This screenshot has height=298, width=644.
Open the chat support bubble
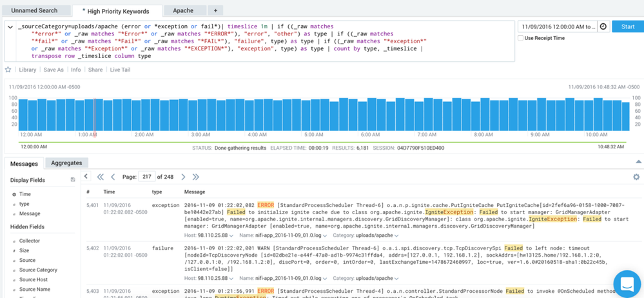pos(625,283)
